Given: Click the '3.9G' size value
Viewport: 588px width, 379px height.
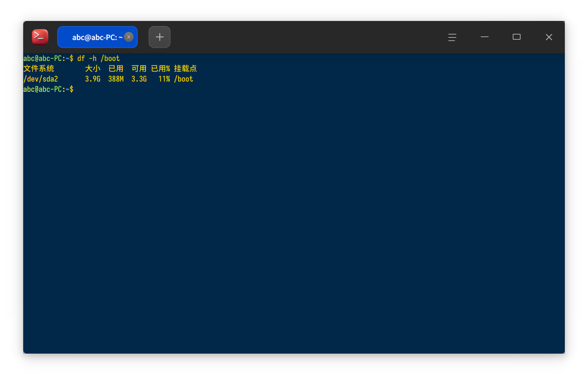Looking at the screenshot, I should 93,79.
